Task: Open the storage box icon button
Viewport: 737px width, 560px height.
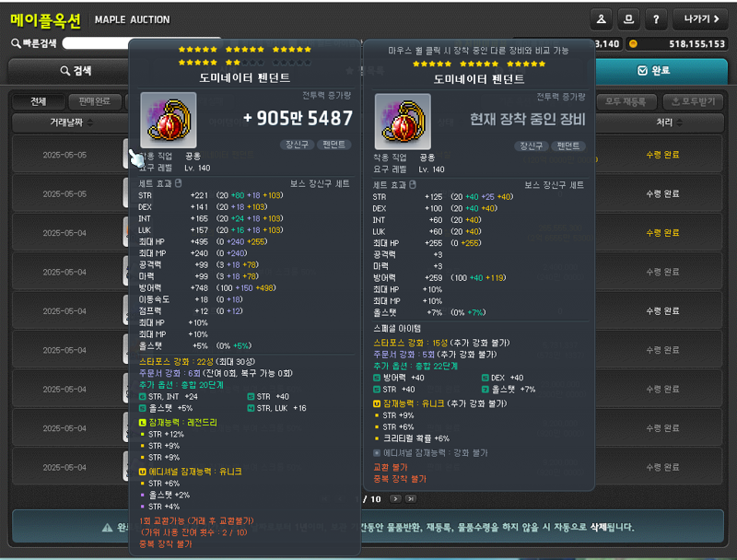Action: (x=628, y=19)
